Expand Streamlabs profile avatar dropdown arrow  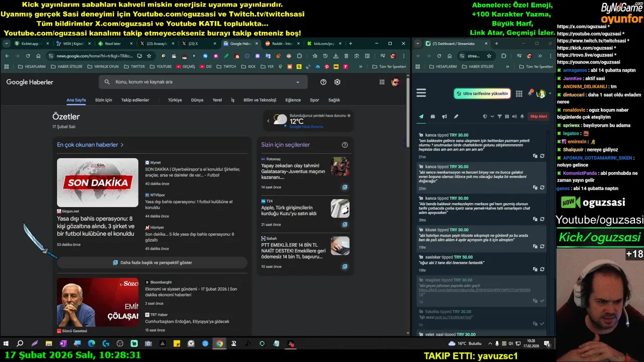549,94
